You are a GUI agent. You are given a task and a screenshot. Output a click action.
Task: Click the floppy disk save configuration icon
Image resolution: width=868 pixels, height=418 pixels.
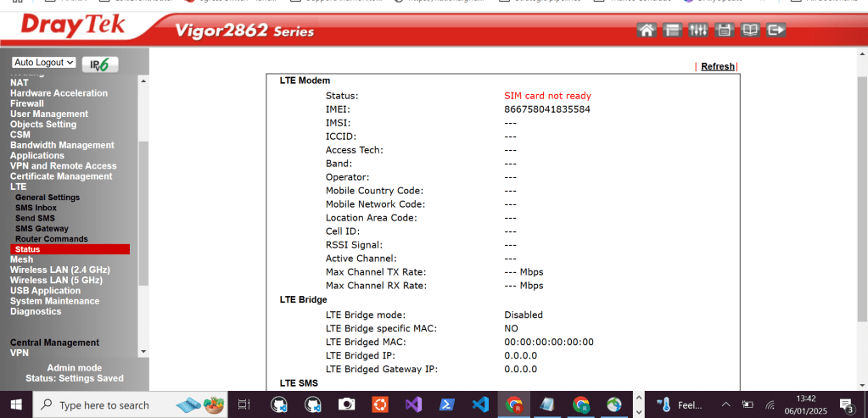pos(724,30)
